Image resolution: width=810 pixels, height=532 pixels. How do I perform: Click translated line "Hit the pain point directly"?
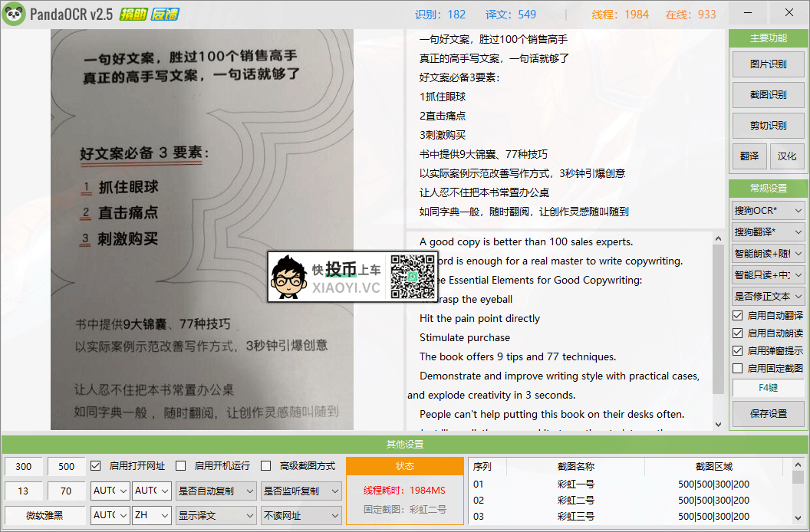pos(480,319)
